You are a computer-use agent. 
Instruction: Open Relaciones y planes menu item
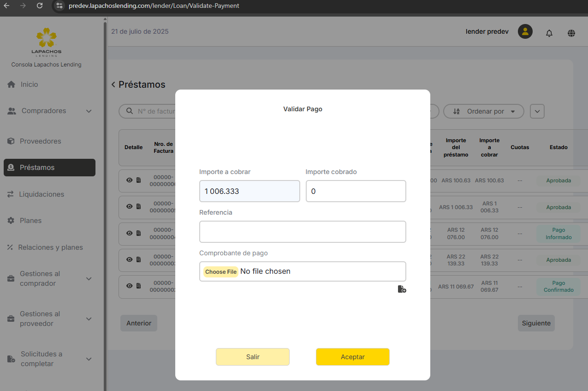50,247
